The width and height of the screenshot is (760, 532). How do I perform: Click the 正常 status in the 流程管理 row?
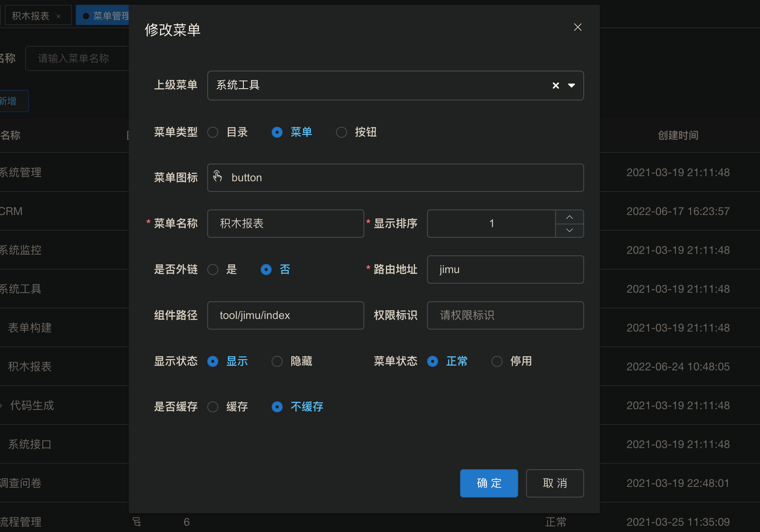556,522
